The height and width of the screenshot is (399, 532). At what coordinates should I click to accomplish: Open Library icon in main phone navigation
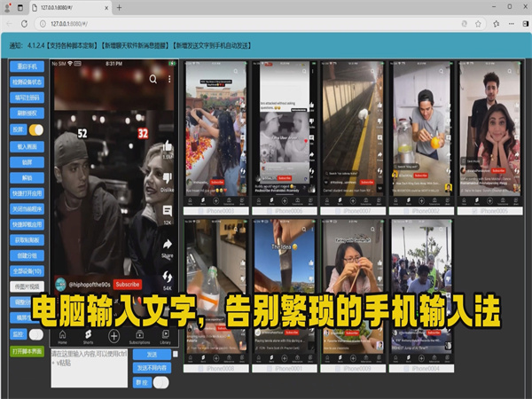pyautogui.click(x=166, y=336)
